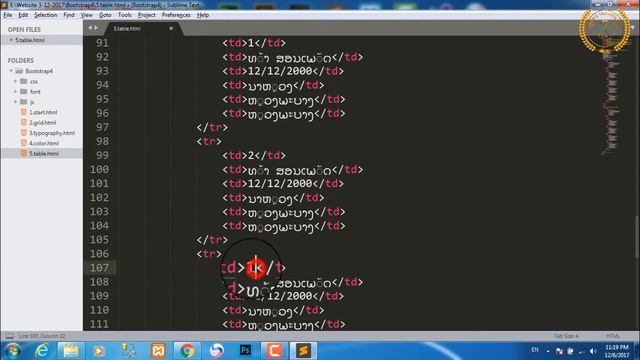Click the 12/12/2000 text on line 101

click(x=280, y=184)
